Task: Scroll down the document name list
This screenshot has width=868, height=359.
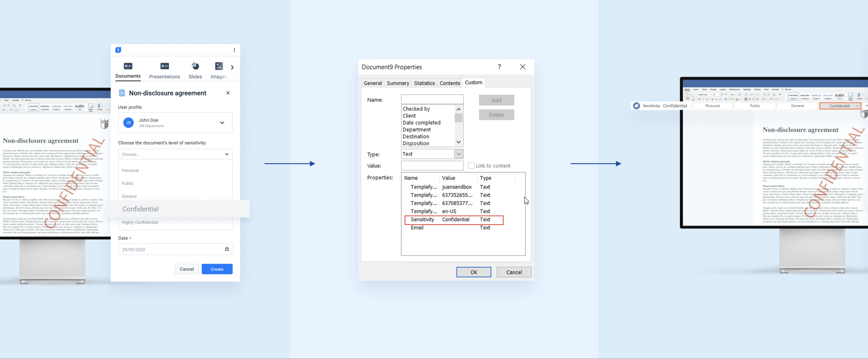Action: tap(458, 143)
